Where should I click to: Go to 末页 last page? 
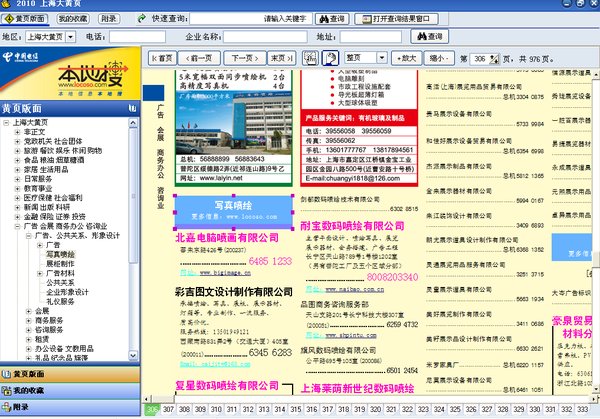282,59
